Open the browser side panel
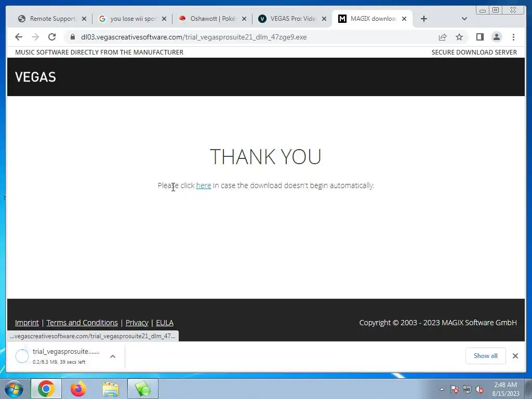This screenshot has width=532, height=399. (x=480, y=37)
